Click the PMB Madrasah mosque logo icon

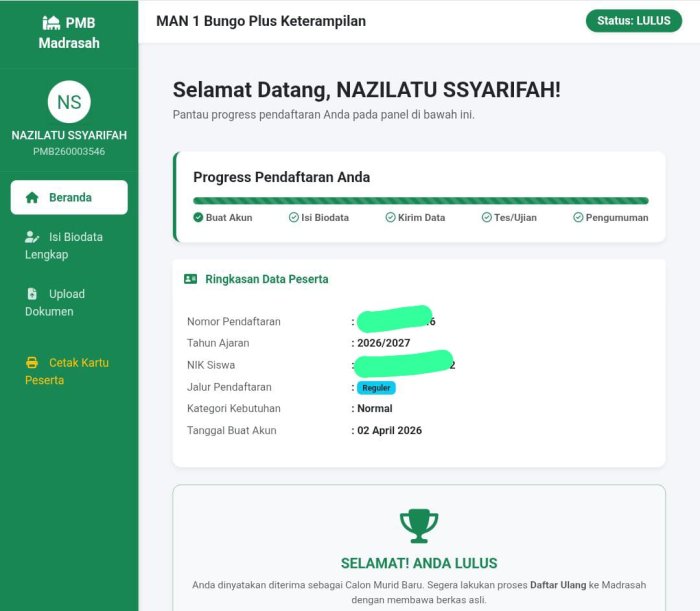pyautogui.click(x=51, y=22)
